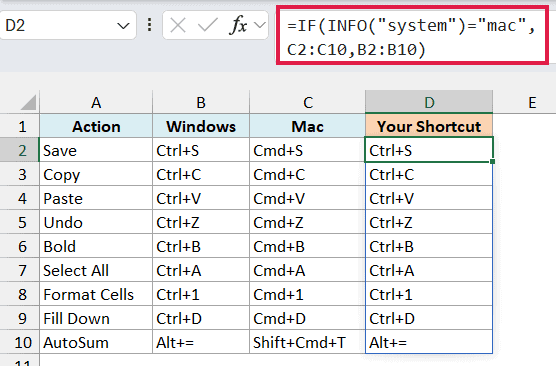The height and width of the screenshot is (366, 556).
Task: Click 'Alt+=' in Your Shortcut column
Action: (x=429, y=342)
